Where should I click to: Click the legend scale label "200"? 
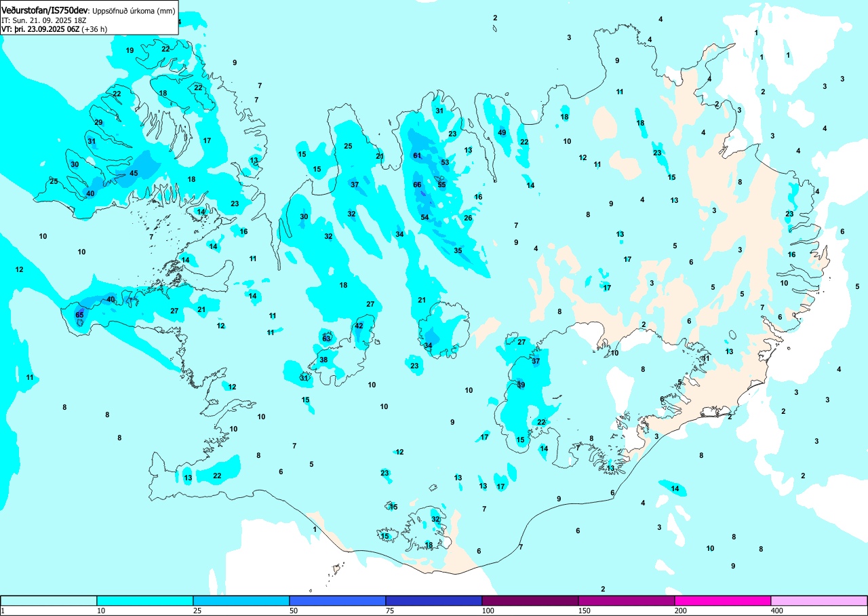coord(682,611)
